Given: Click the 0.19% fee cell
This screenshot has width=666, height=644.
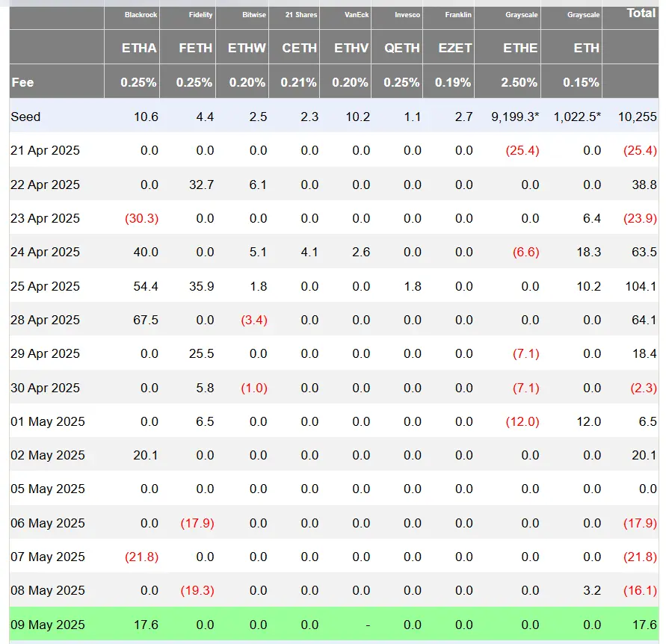Looking at the screenshot, I should click(x=453, y=82).
